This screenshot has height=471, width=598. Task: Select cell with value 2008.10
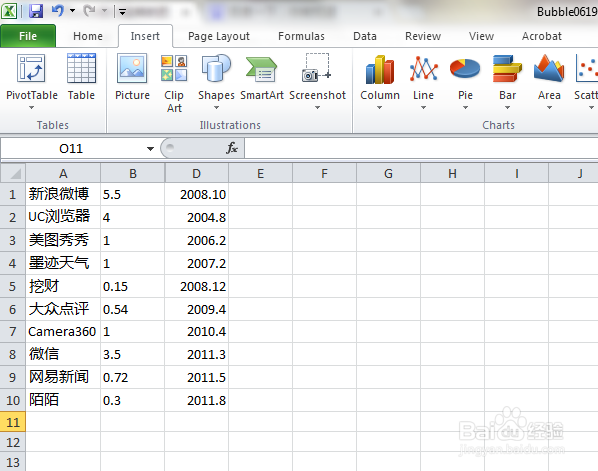click(x=196, y=195)
